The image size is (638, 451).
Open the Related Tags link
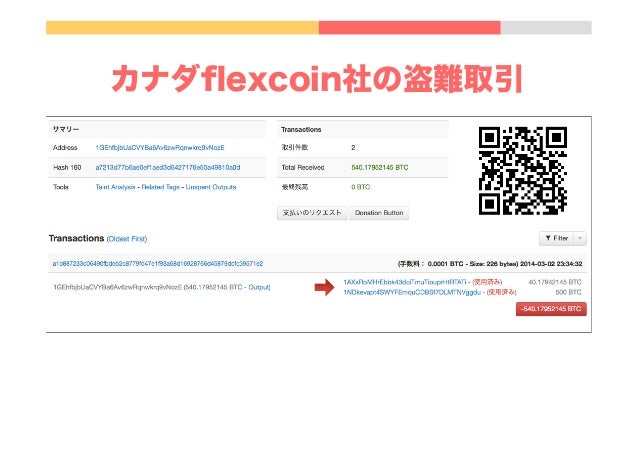(160, 187)
